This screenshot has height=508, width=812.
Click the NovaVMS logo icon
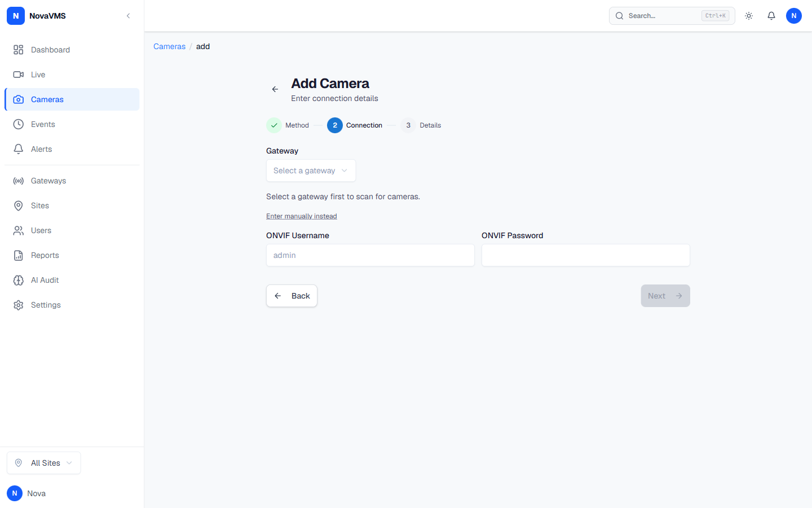(16, 16)
